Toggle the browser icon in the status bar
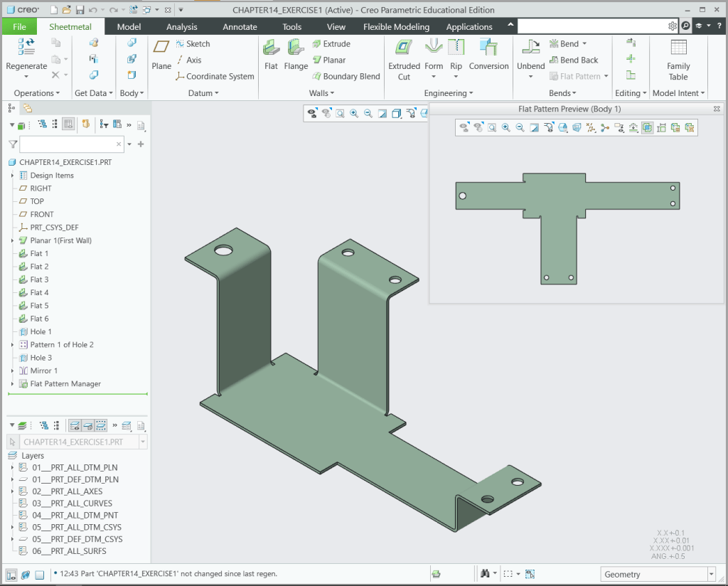The image size is (728, 586). (26, 575)
